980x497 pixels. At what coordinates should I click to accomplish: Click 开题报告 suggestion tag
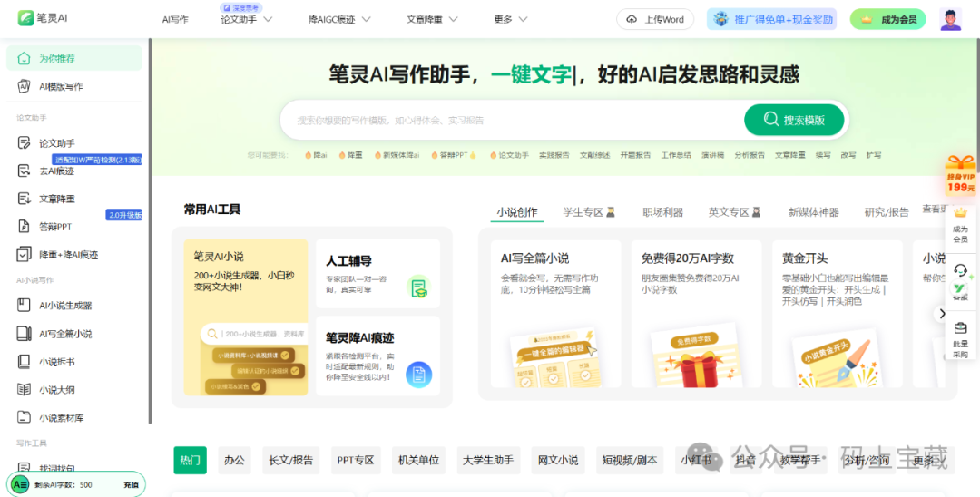click(x=635, y=155)
